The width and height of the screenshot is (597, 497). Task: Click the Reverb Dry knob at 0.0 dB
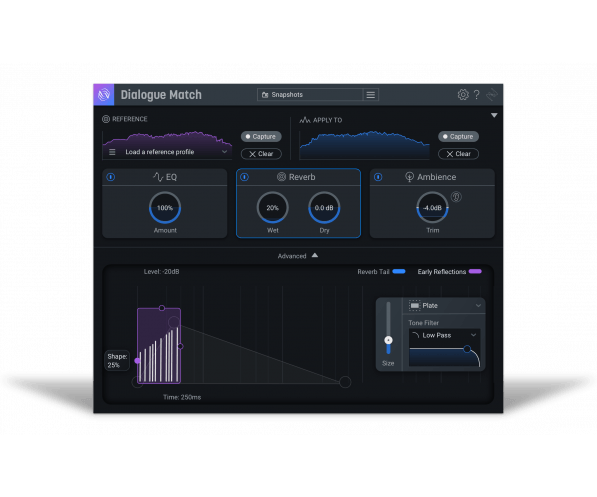point(324,208)
